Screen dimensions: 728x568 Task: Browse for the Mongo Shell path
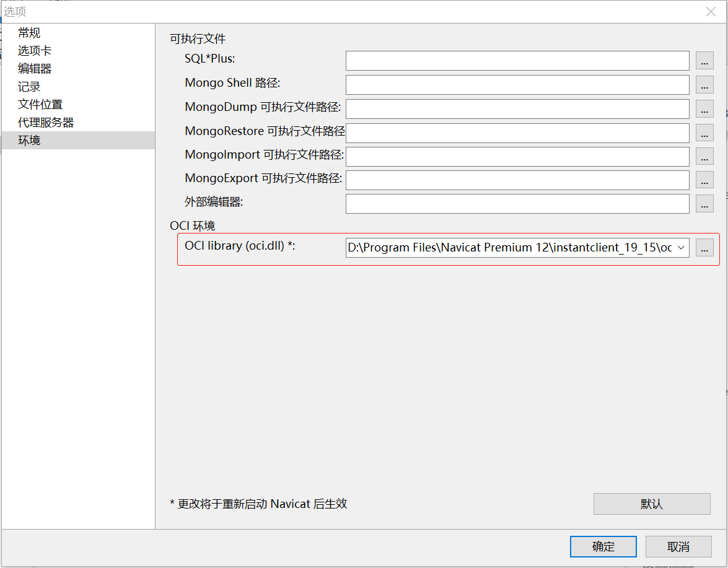tap(704, 85)
